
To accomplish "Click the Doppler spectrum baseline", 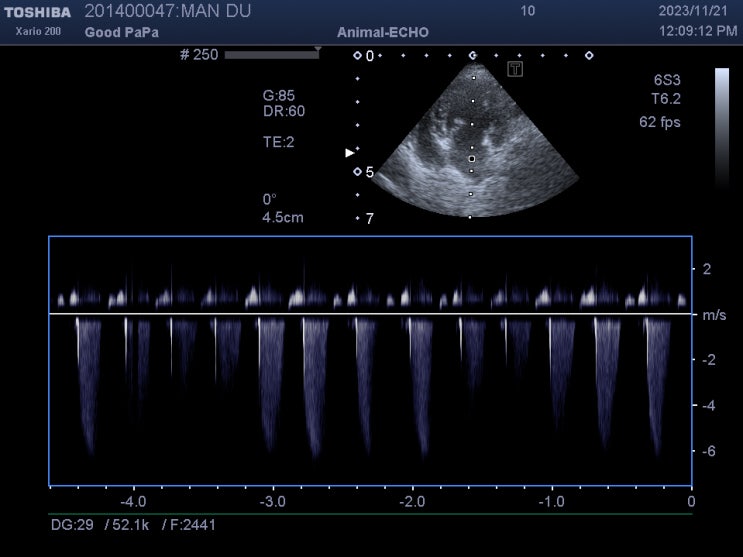I will click(370, 314).
